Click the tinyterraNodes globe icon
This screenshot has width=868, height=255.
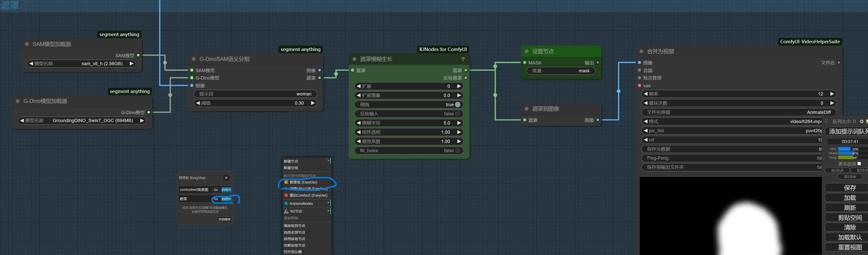286,204
